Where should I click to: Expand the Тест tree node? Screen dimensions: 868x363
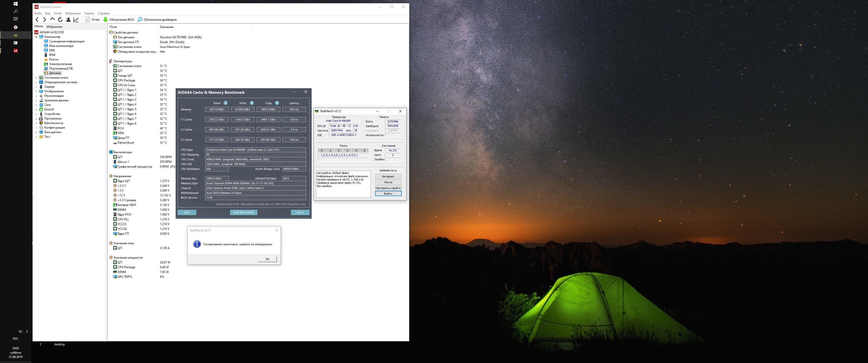[x=36, y=137]
